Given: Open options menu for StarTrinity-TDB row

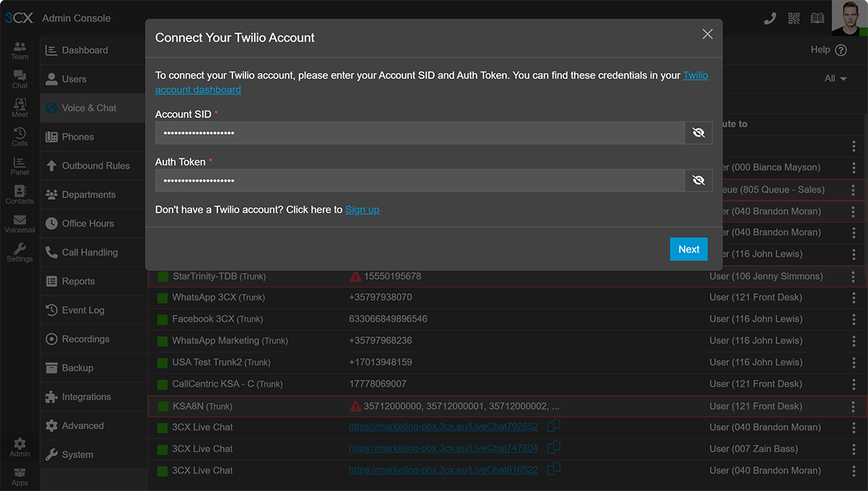Looking at the screenshot, I should [x=854, y=277].
